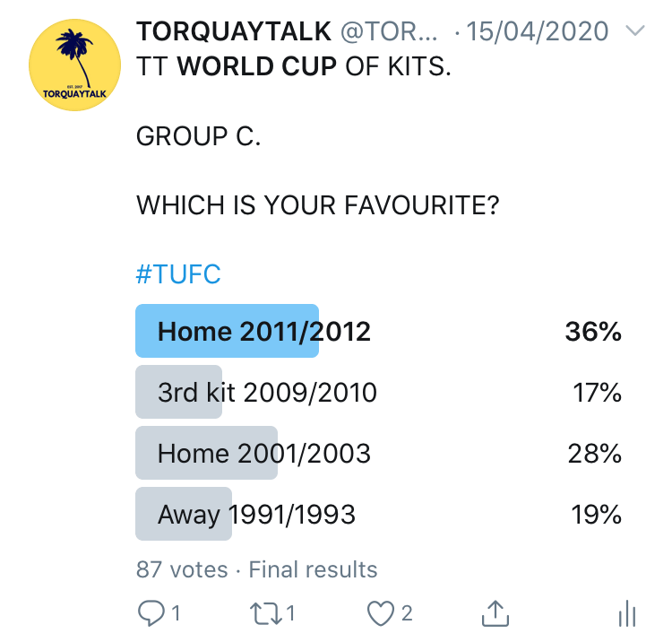Open the #TUFC hashtag
The image size is (672, 642).
178,274
